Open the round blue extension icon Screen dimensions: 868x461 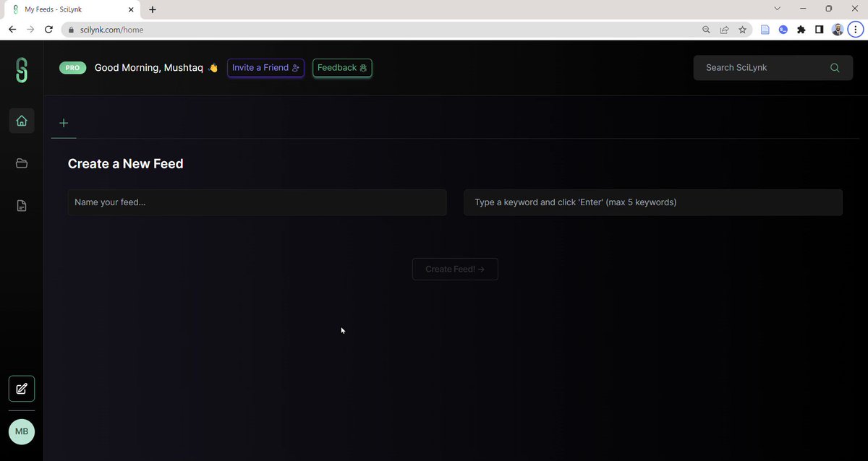[x=783, y=30]
